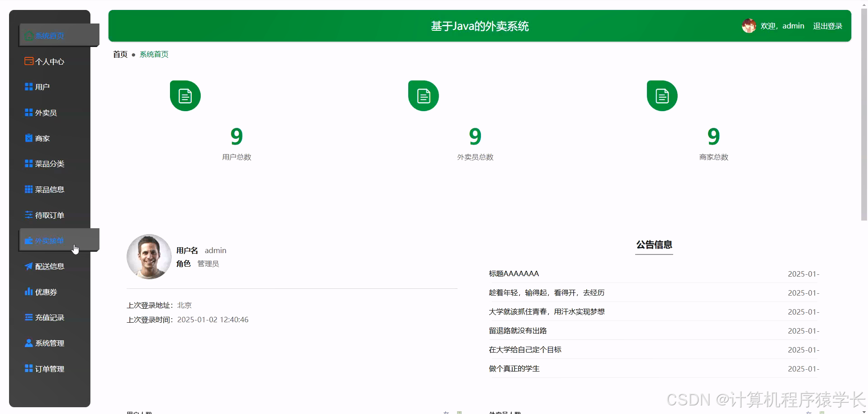Open 菜品分类 from the sidebar
This screenshot has width=868, height=414.
coord(50,164)
